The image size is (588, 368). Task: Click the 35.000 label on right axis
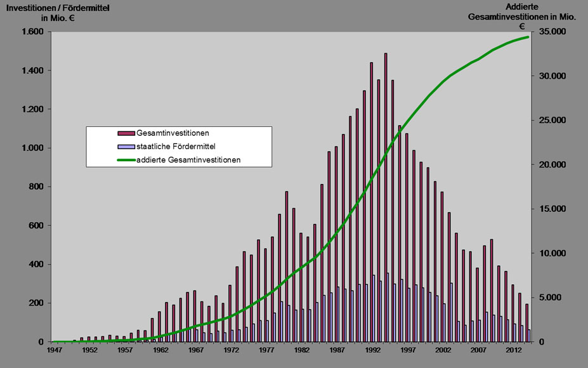pyautogui.click(x=549, y=32)
